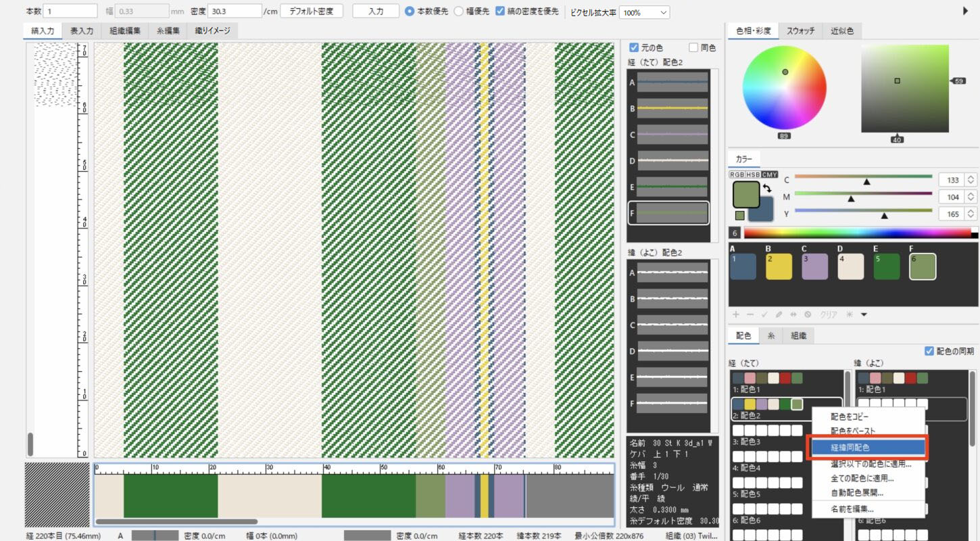The height and width of the screenshot is (541, 980).
Task: Click the prohibit circle icon under the palette
Action: pyautogui.click(x=807, y=314)
